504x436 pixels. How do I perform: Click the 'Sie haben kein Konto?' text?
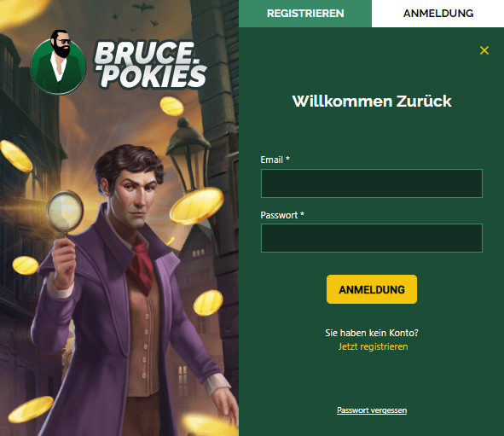pyautogui.click(x=372, y=333)
